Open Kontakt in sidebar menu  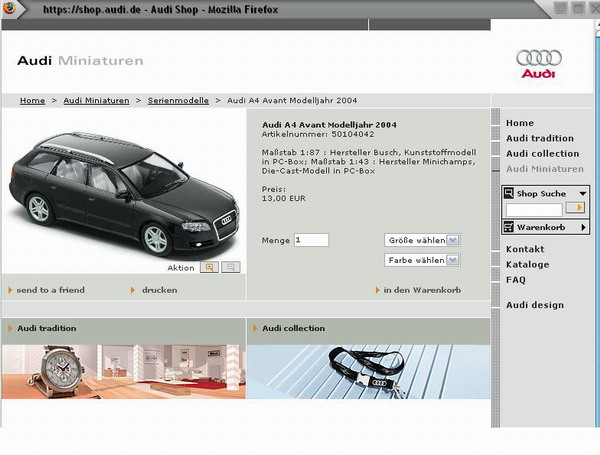[x=525, y=249]
